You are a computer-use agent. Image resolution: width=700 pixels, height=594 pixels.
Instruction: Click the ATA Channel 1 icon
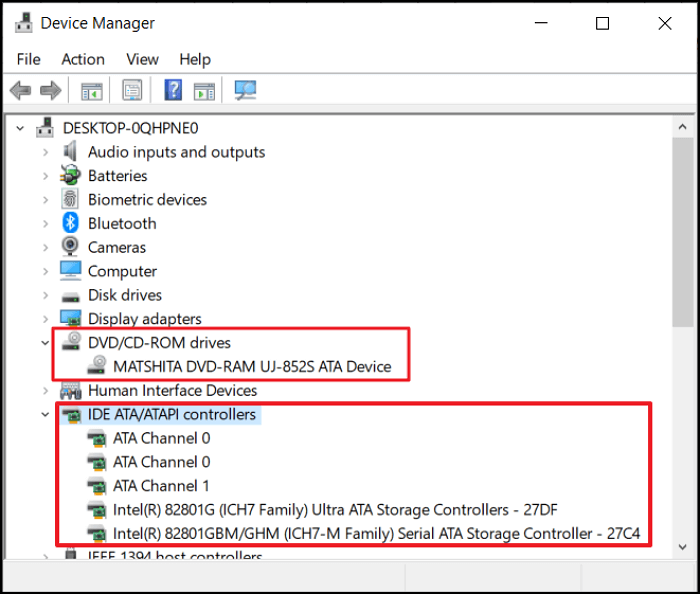96,486
